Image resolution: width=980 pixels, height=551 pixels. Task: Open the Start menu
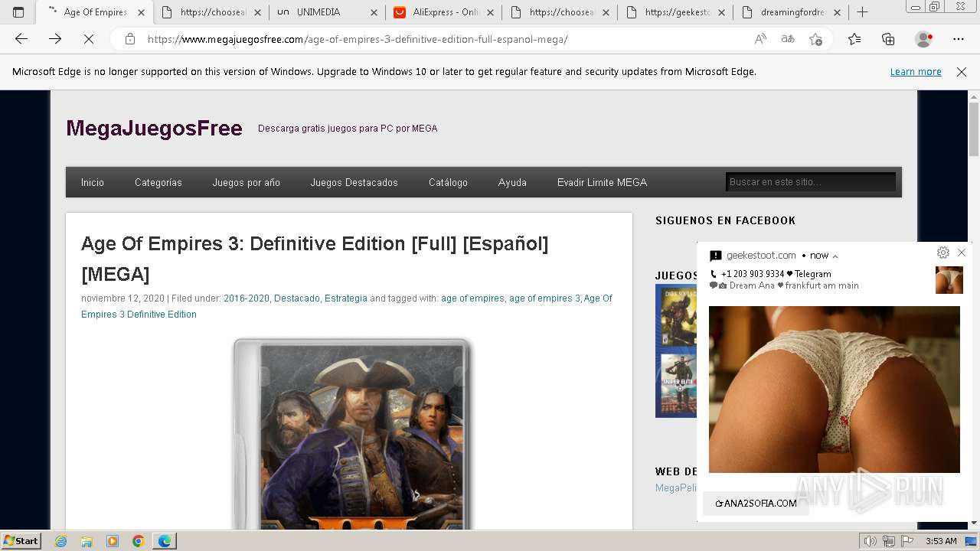21,541
